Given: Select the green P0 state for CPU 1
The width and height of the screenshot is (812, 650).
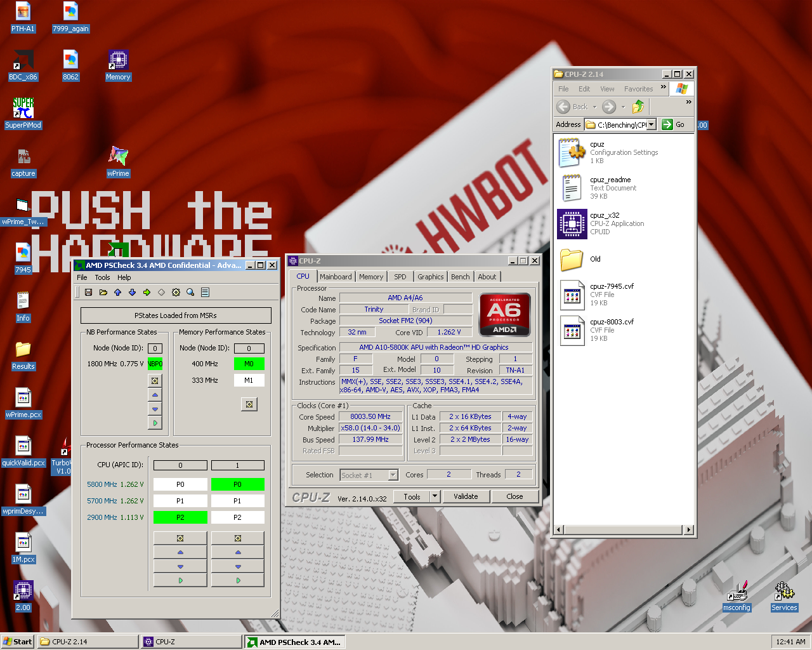Looking at the screenshot, I should (238, 484).
